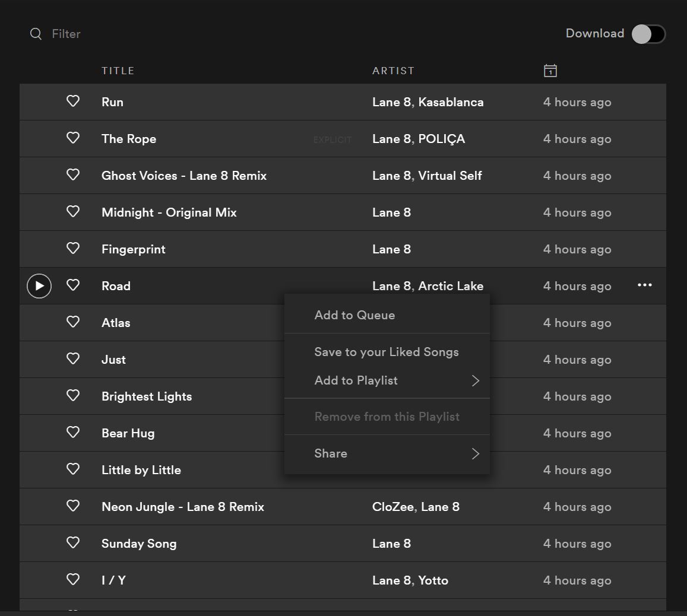The image size is (687, 616).
Task: Click Lane 8 artist on Sunday Song row
Action: [392, 544]
